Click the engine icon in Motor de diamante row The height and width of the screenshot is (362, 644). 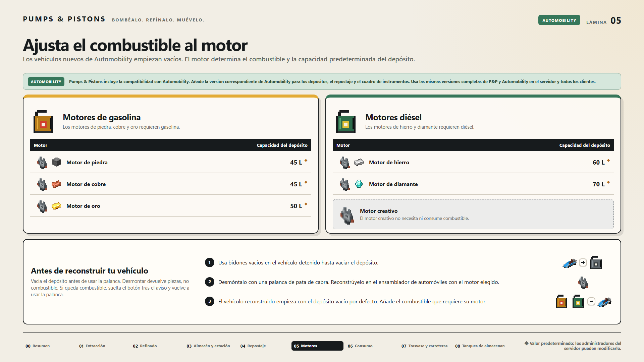(x=345, y=184)
